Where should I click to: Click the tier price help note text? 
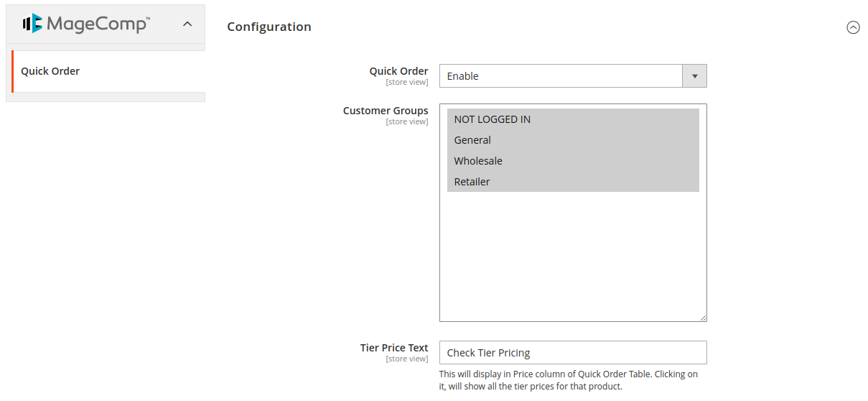pyautogui.click(x=568, y=380)
